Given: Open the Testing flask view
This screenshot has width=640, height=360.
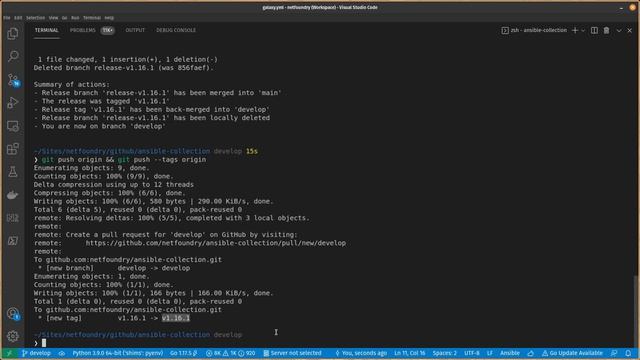Looking at the screenshot, I should coord(13,172).
